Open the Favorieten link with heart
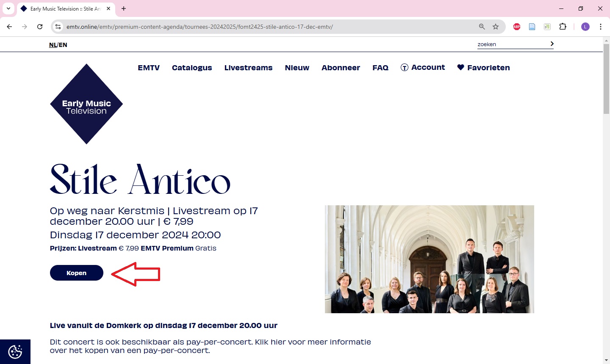The height and width of the screenshot is (364, 610). coord(483,68)
